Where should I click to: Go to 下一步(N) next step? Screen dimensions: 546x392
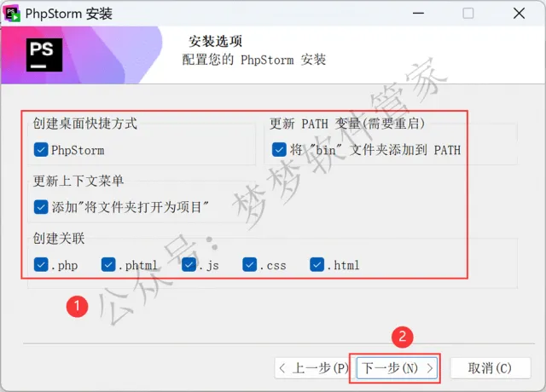397,368
